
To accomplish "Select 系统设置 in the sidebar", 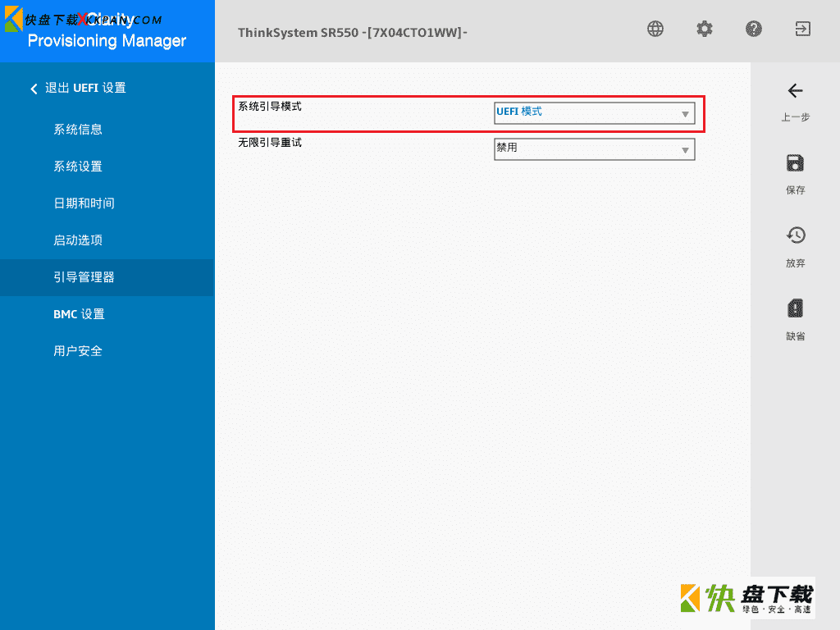I will [78, 167].
